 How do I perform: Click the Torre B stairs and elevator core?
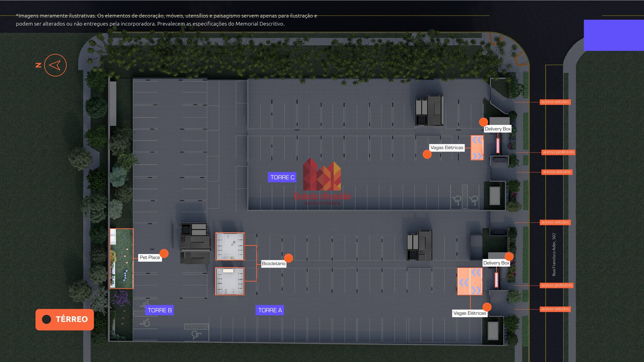195,243
